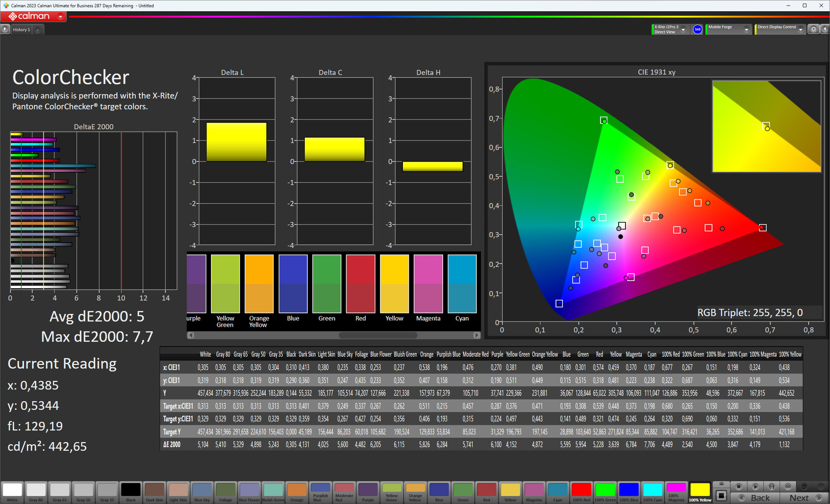Click the read series bracket icon
This screenshot has width=830, height=504.
pos(772,486)
